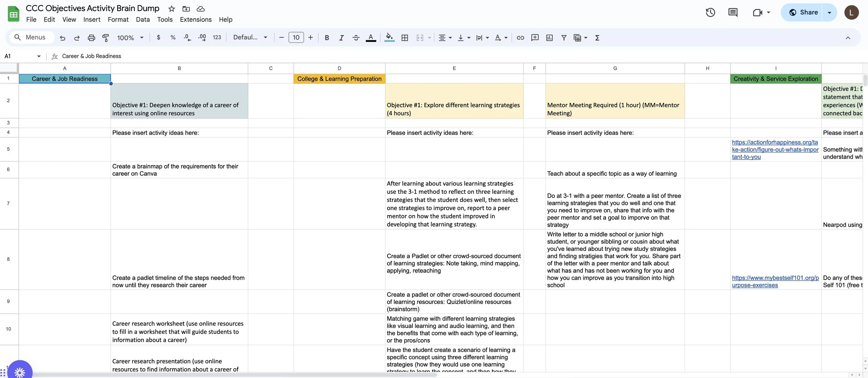Screen dimensions: 868x378
Task: Open the mybestself101.org link
Action: click(x=775, y=281)
